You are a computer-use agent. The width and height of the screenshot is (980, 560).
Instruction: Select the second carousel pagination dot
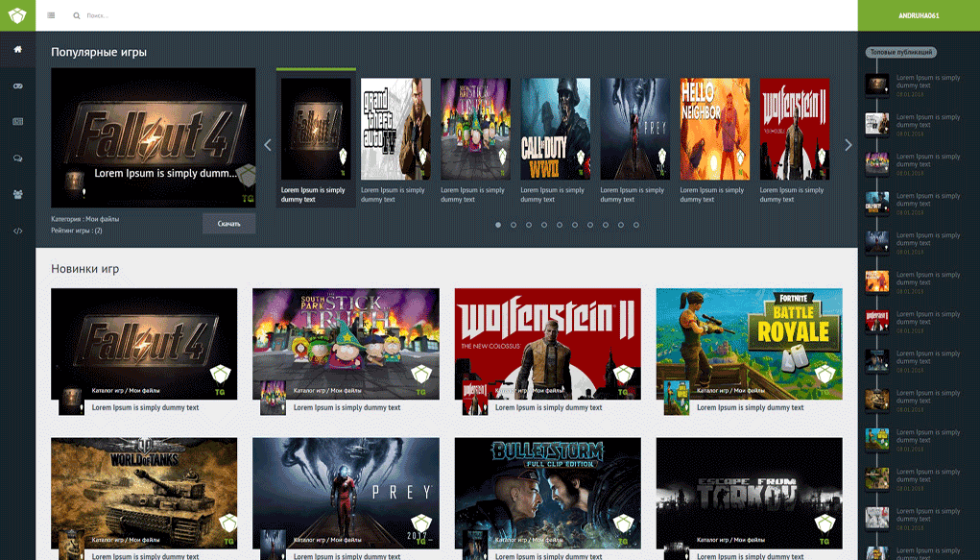coord(514,225)
